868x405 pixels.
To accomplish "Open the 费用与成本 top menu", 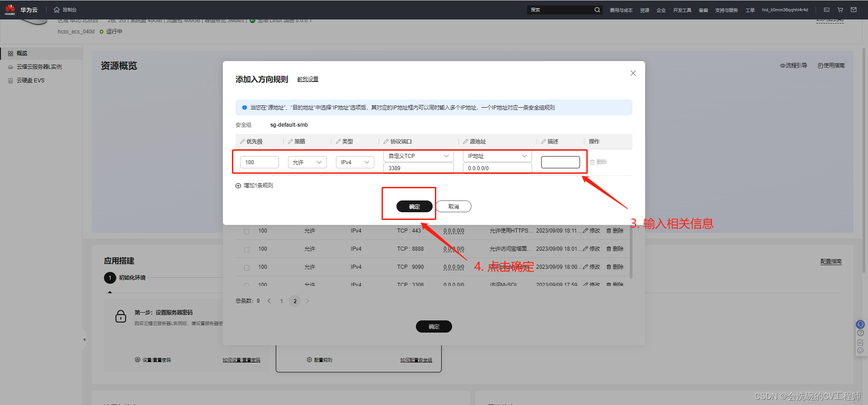I will 621,10.
